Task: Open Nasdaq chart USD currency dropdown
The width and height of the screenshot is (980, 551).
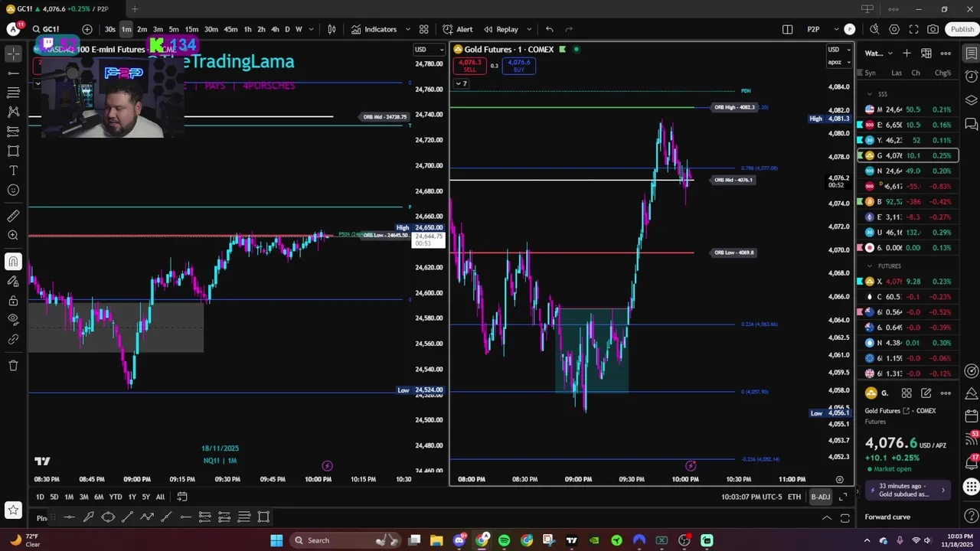Action: coord(430,50)
